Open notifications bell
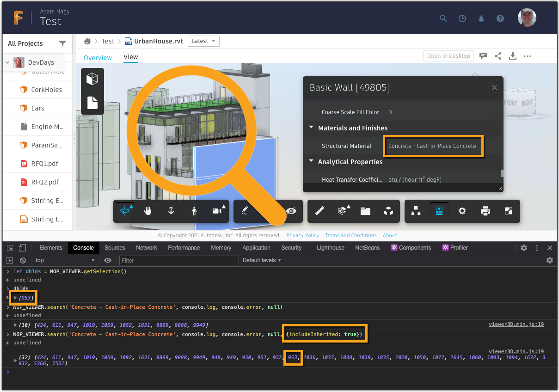 pyautogui.click(x=481, y=18)
